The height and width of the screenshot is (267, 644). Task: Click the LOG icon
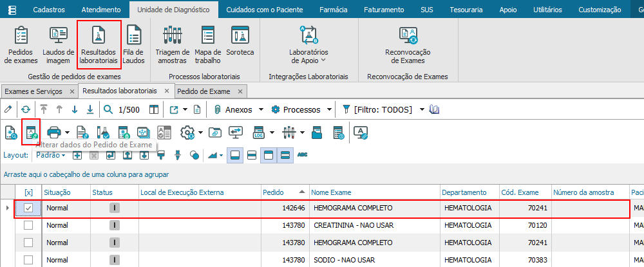click(x=259, y=132)
